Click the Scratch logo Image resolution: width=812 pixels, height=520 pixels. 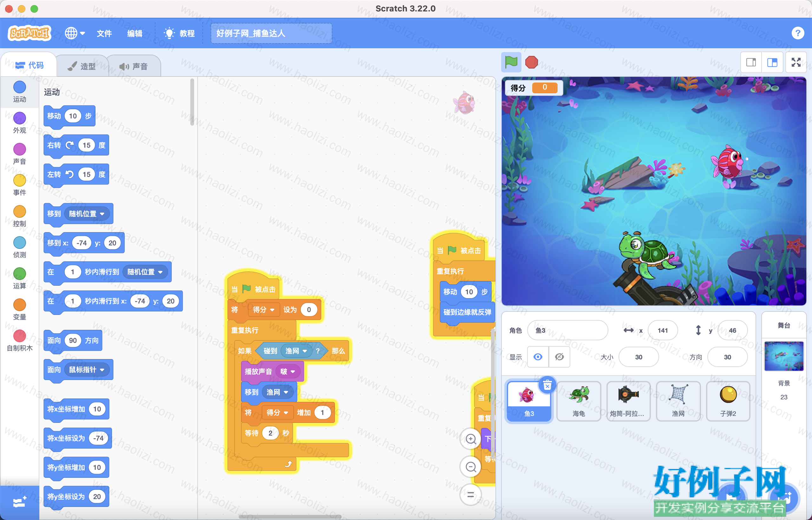point(29,33)
